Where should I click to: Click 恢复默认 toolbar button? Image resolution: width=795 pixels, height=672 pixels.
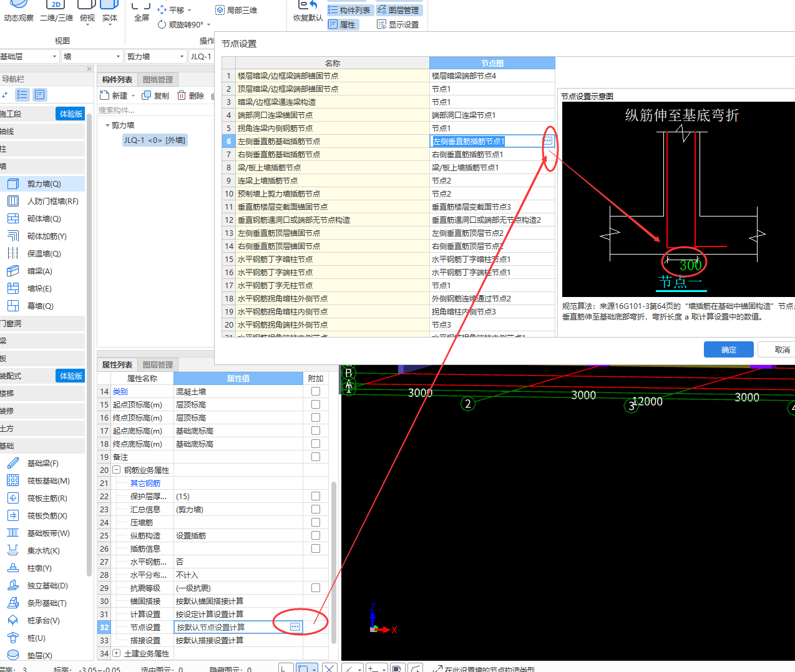point(308,11)
